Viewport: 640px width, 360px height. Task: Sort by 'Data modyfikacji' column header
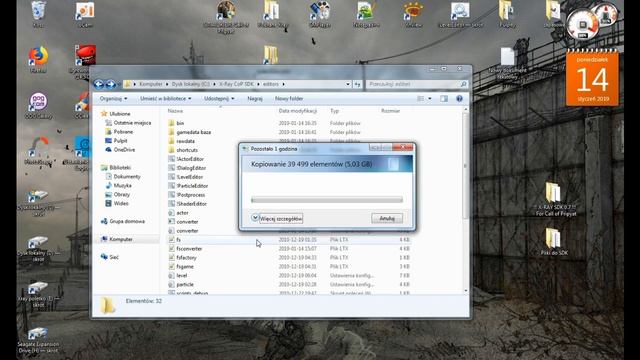(x=298, y=111)
